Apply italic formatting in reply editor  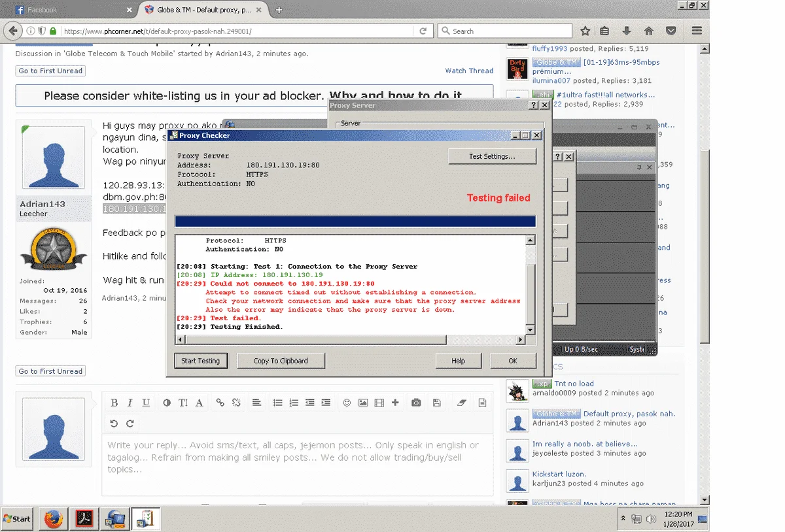click(x=130, y=403)
